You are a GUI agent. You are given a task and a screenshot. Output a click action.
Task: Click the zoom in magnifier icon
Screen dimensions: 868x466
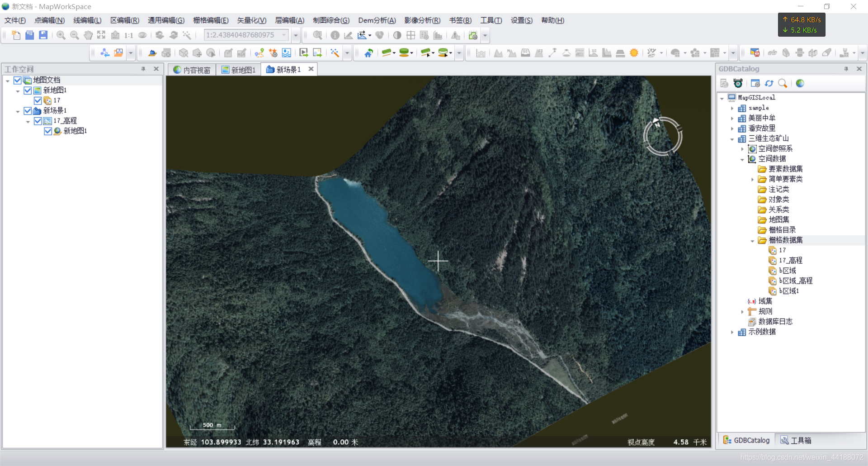coord(61,35)
